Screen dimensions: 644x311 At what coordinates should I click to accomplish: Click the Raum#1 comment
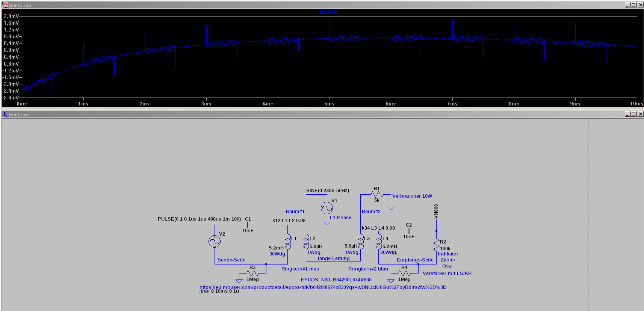click(295, 211)
